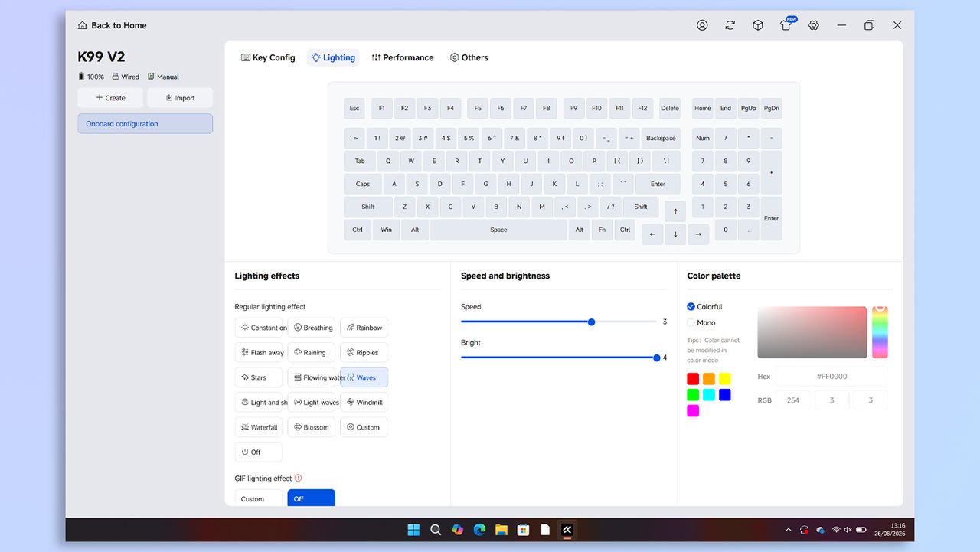
Task: Open the Windows Start menu
Action: pos(413,530)
